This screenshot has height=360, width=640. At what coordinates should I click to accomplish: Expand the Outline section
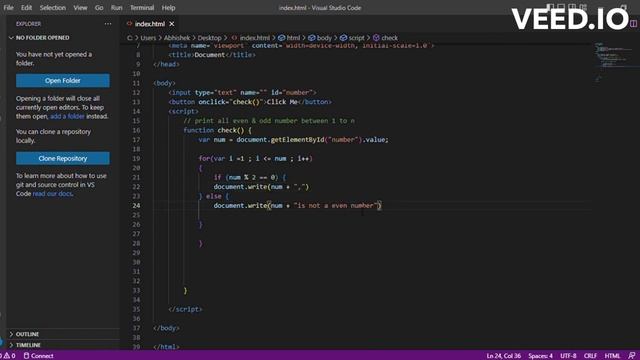[27, 334]
